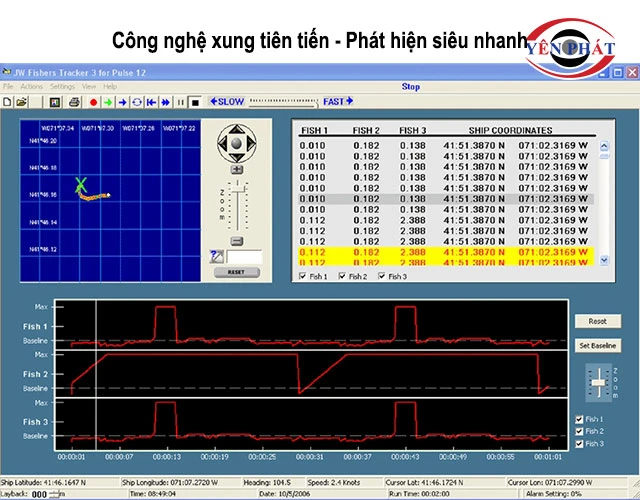This screenshot has height=500, width=640.
Task: Click the data table scroll-up arrow
Action: click(x=603, y=145)
